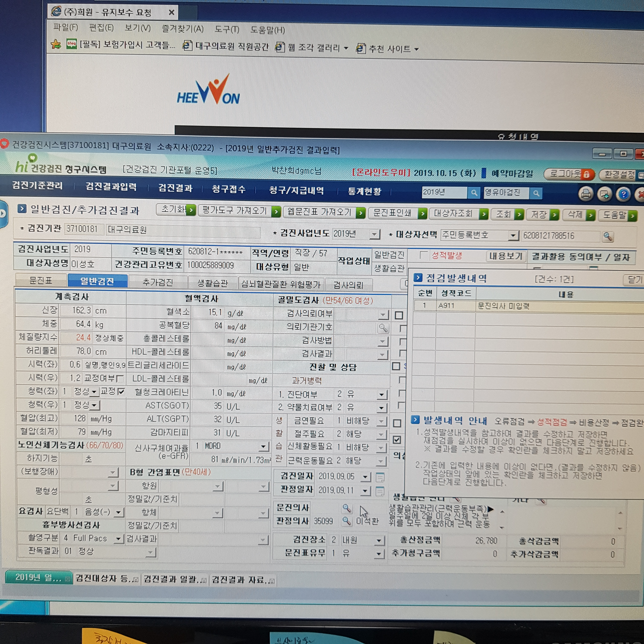Click the search icon beside 문진의사
644x644 pixels.
click(347, 508)
